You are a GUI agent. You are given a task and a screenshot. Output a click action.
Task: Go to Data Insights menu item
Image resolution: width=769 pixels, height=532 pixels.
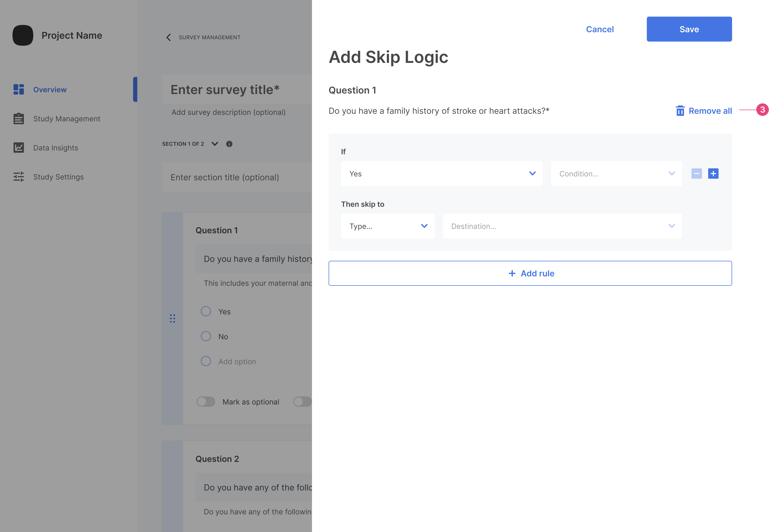click(x=56, y=148)
